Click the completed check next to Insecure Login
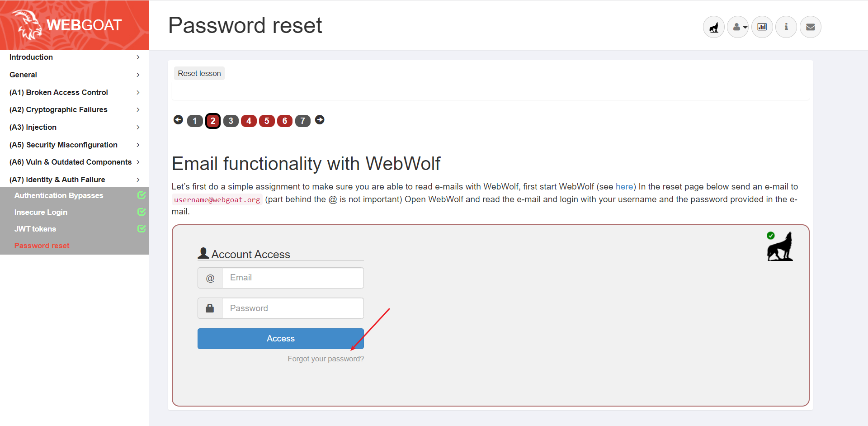The image size is (868, 426). (x=142, y=212)
